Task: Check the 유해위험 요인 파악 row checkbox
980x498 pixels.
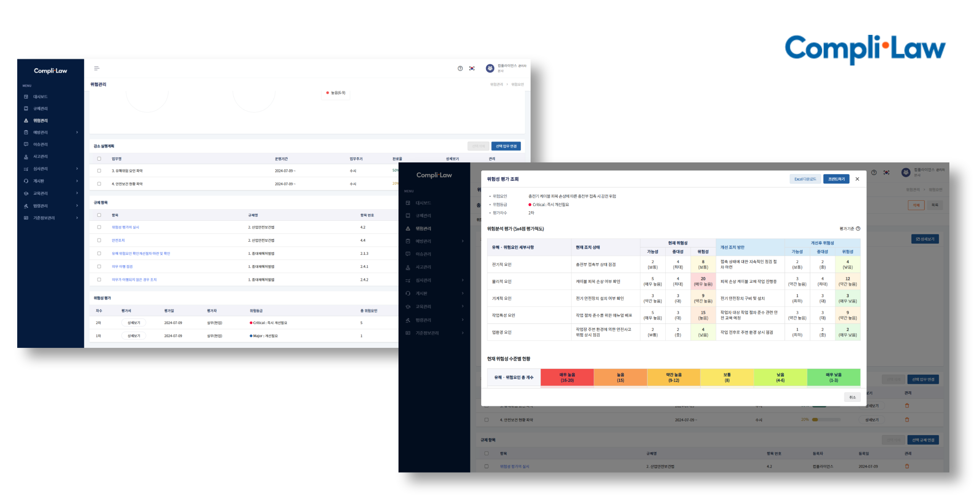Action: click(99, 171)
